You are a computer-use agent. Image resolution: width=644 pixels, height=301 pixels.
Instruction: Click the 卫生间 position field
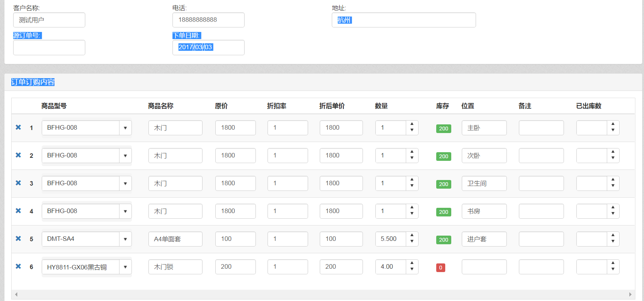coord(484,183)
